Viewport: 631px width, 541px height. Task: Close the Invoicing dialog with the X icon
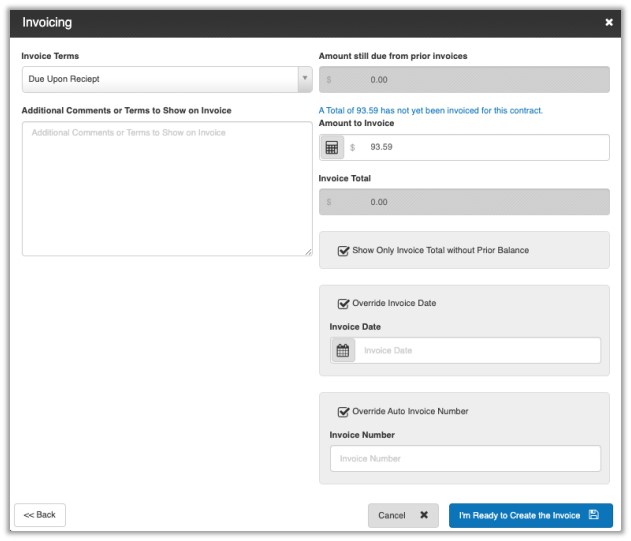click(609, 22)
